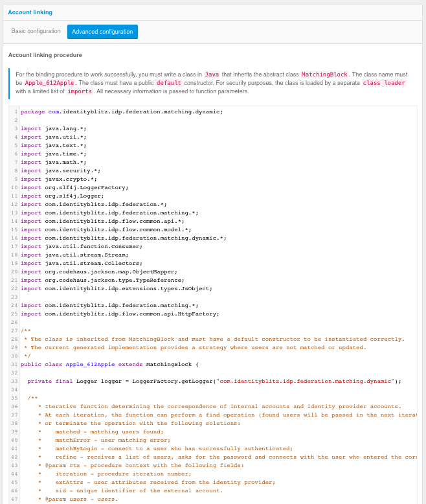426x504 pixels.
Task: Select the Advanced configuration tab
Action: click(102, 32)
